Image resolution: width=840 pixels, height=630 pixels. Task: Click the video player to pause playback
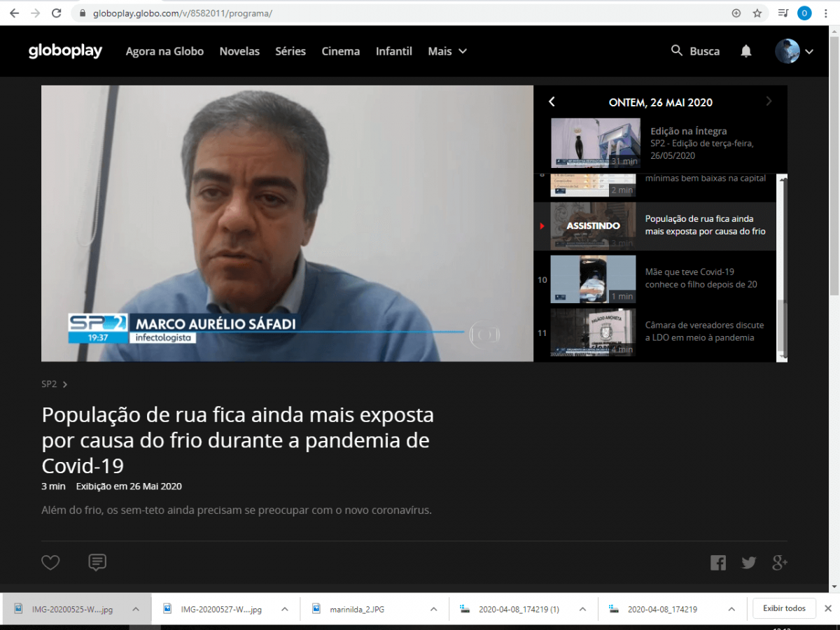(287, 223)
